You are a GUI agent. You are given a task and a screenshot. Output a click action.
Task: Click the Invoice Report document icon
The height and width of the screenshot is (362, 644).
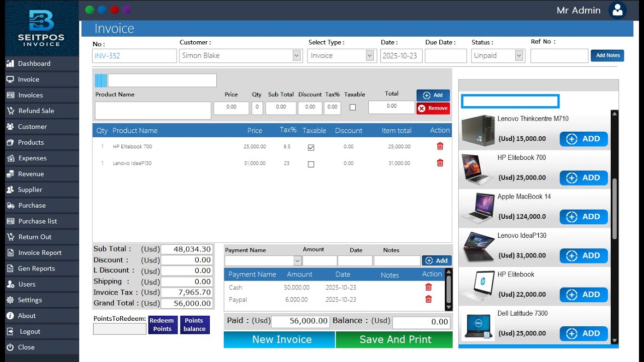10,252
